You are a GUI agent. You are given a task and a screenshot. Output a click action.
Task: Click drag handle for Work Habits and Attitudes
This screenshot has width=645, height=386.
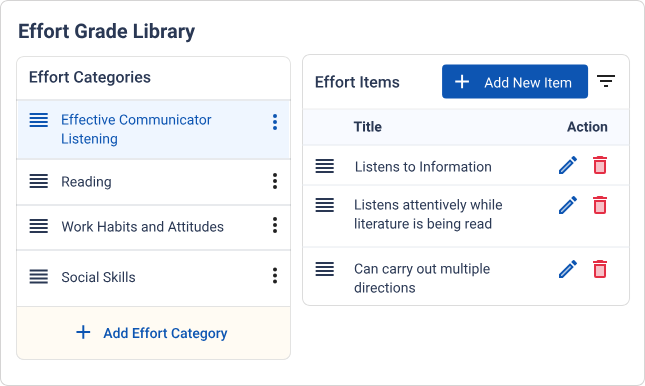point(39,226)
